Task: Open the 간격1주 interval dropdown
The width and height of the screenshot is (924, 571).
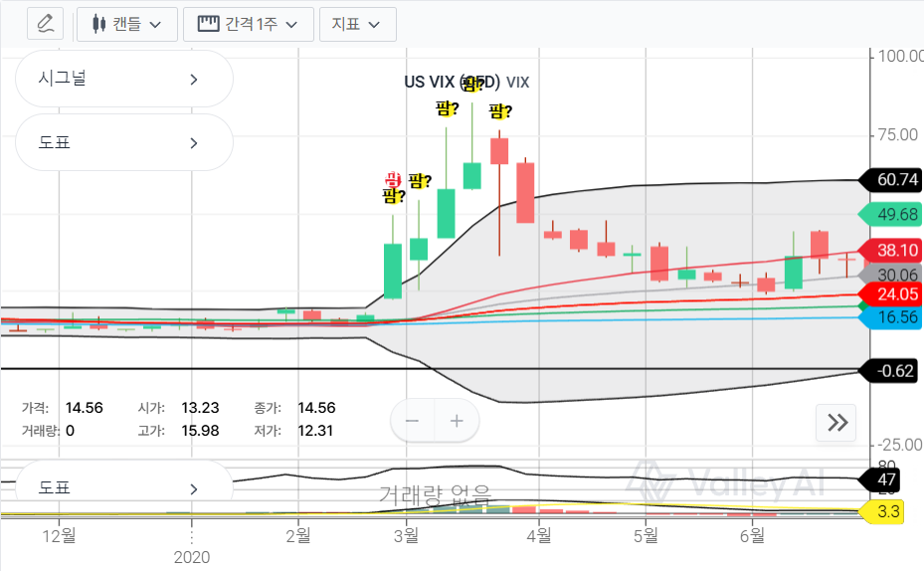Action: [x=248, y=24]
